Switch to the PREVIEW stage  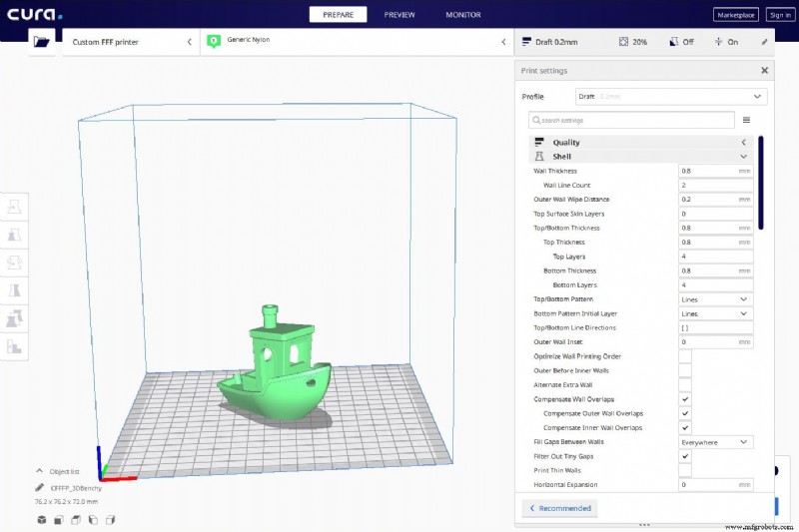pos(399,15)
